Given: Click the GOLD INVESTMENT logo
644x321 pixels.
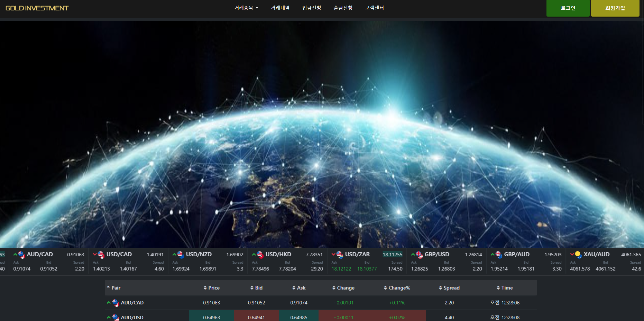Looking at the screenshot, I should click(x=37, y=8).
